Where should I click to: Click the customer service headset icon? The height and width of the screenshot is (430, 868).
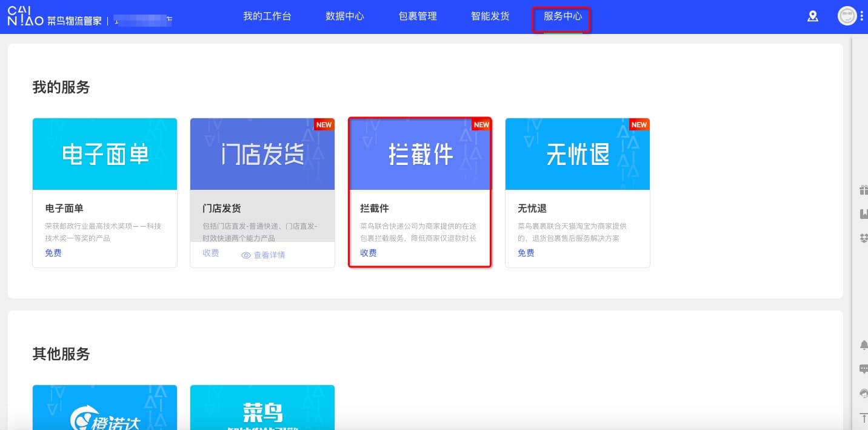click(864, 393)
